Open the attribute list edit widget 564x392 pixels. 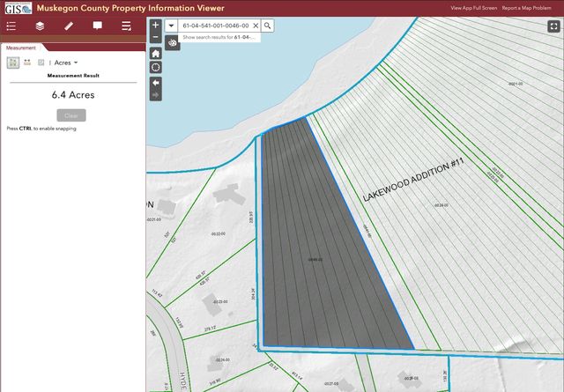coord(126,26)
